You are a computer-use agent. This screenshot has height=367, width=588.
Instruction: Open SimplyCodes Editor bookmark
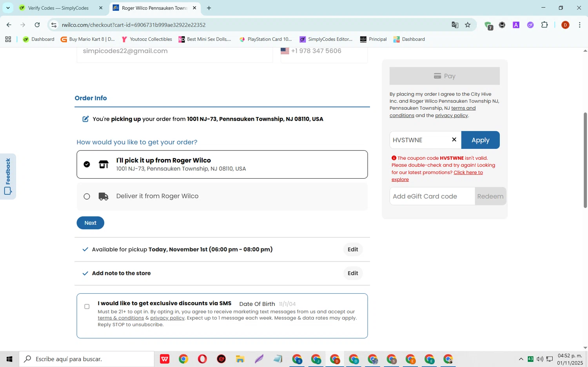point(326,39)
